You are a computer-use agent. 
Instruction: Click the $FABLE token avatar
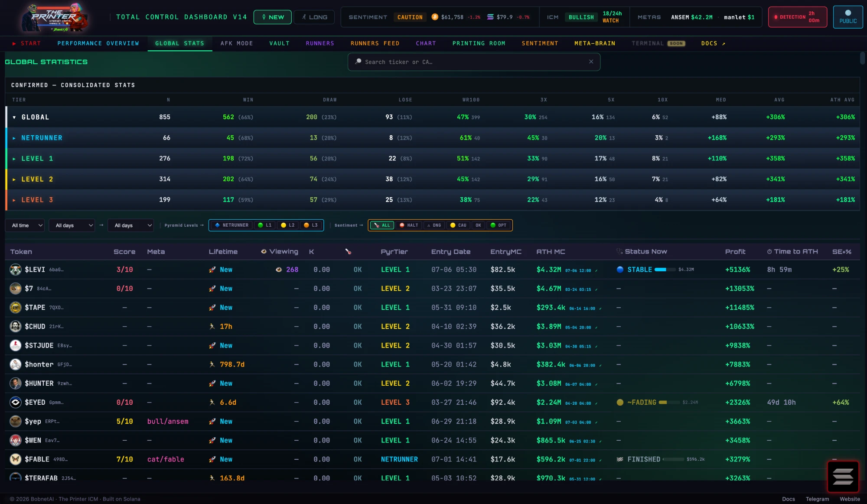coord(16,459)
